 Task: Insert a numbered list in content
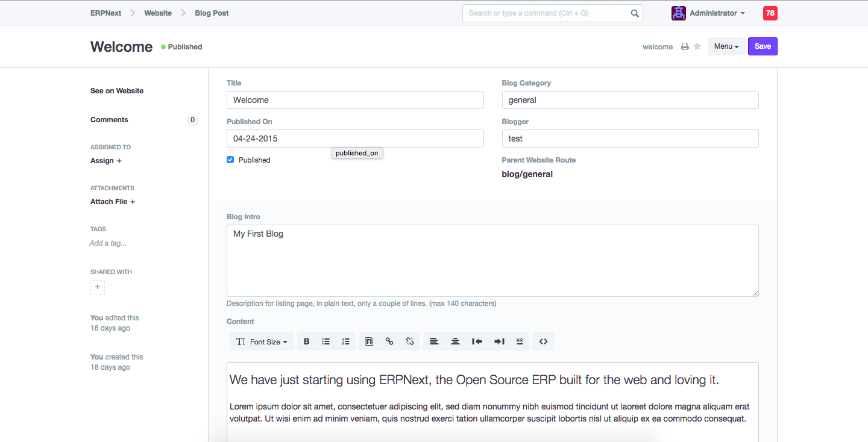[345, 341]
